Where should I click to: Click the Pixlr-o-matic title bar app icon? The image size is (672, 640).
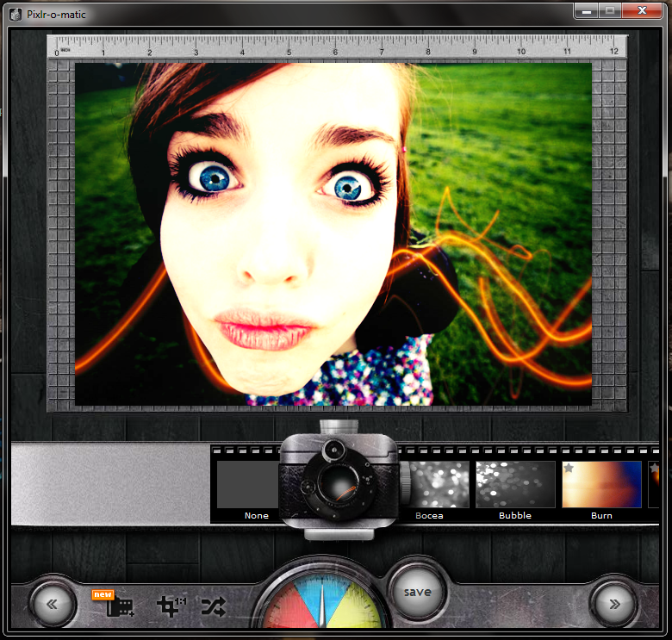point(16,15)
